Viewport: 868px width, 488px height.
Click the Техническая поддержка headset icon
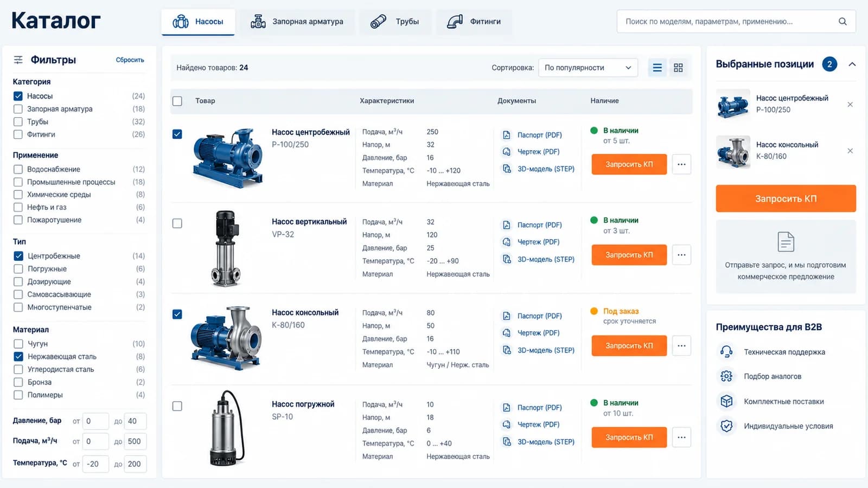tap(726, 351)
